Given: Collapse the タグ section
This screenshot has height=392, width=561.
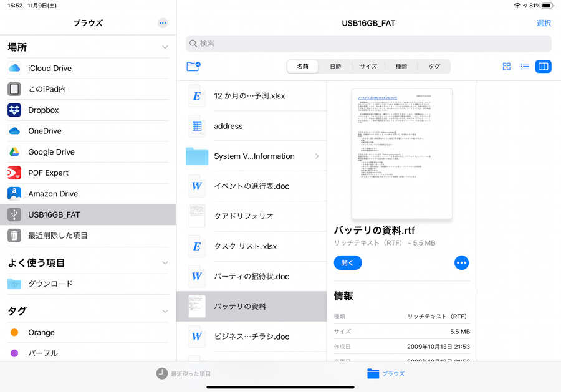Looking at the screenshot, I should tap(165, 311).
